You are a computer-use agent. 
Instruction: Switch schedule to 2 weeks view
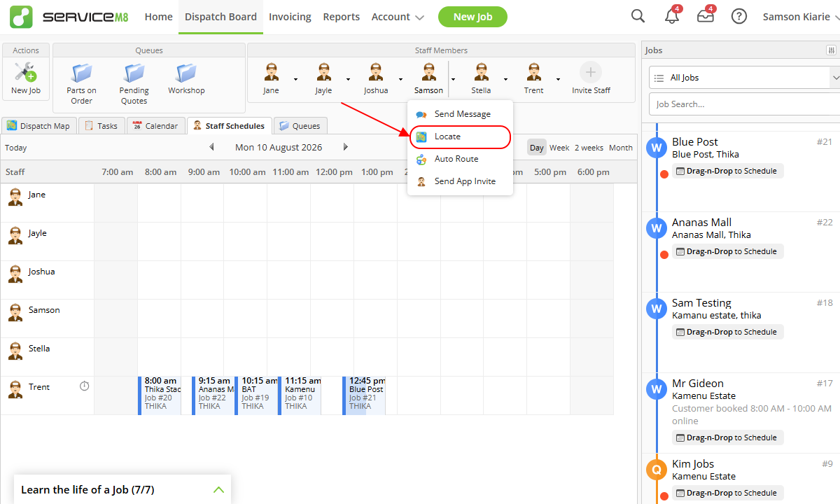[589, 148]
